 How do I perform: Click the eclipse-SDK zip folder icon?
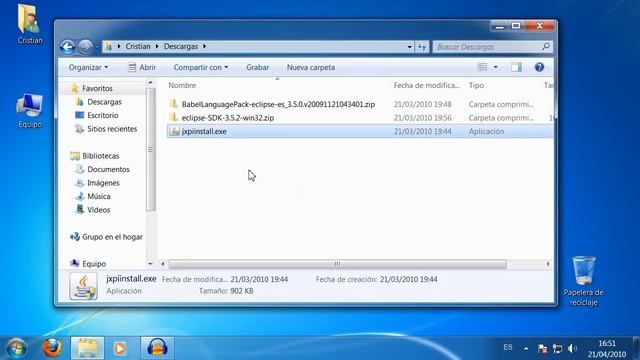[x=174, y=118]
